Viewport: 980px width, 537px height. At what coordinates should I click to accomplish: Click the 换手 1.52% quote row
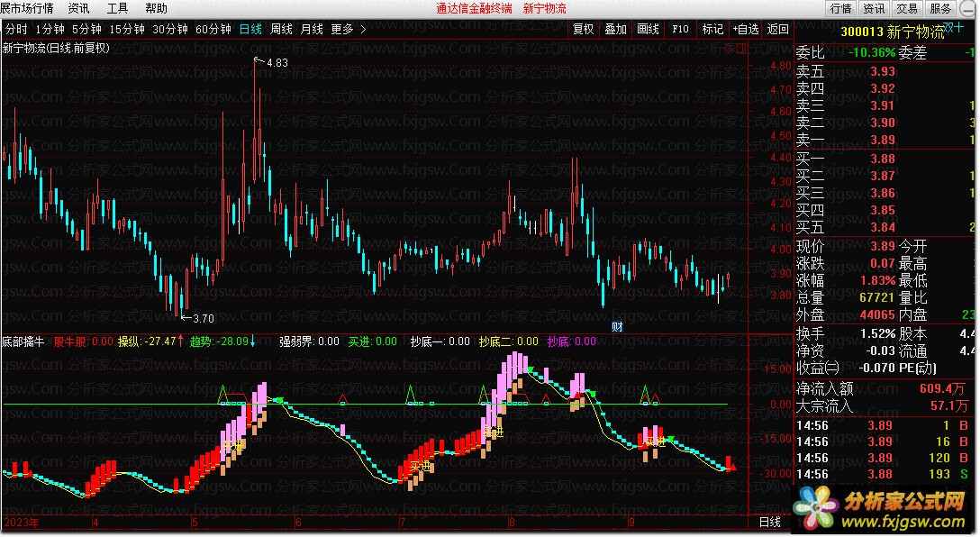[845, 334]
